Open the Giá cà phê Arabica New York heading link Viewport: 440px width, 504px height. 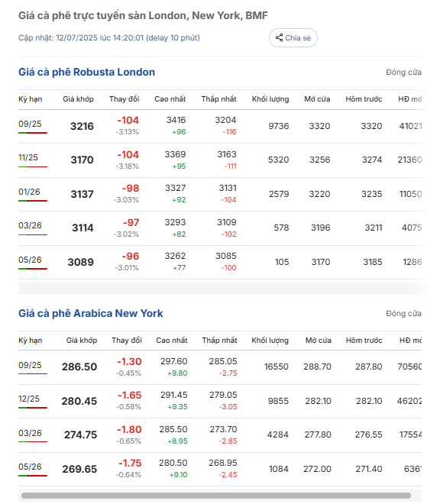pos(91,313)
